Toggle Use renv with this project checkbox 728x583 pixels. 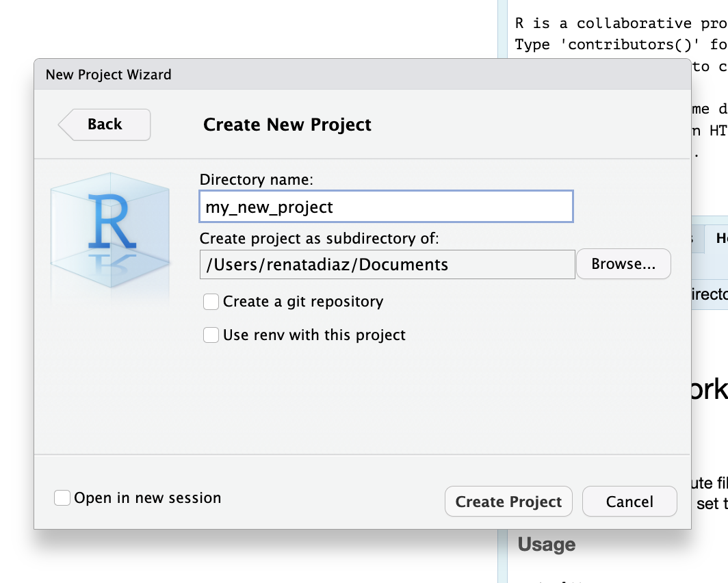[x=211, y=335]
